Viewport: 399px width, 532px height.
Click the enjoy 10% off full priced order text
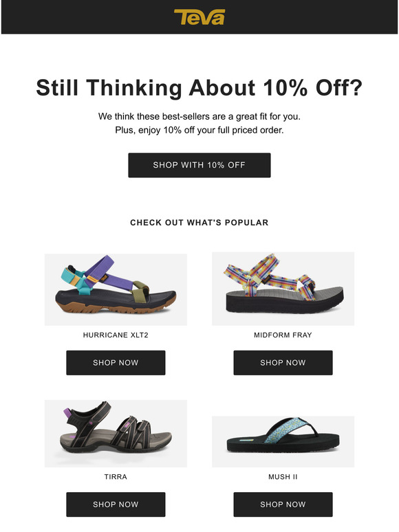[x=199, y=131]
